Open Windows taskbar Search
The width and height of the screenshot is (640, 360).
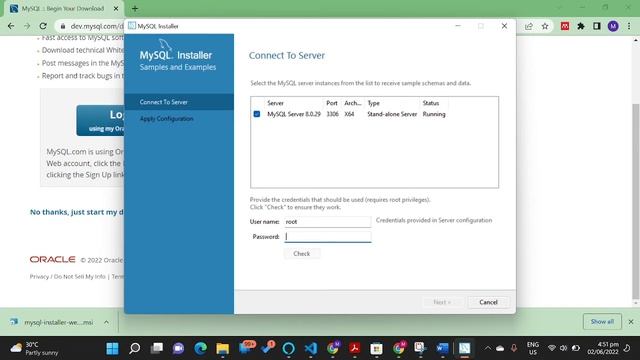[134, 348]
